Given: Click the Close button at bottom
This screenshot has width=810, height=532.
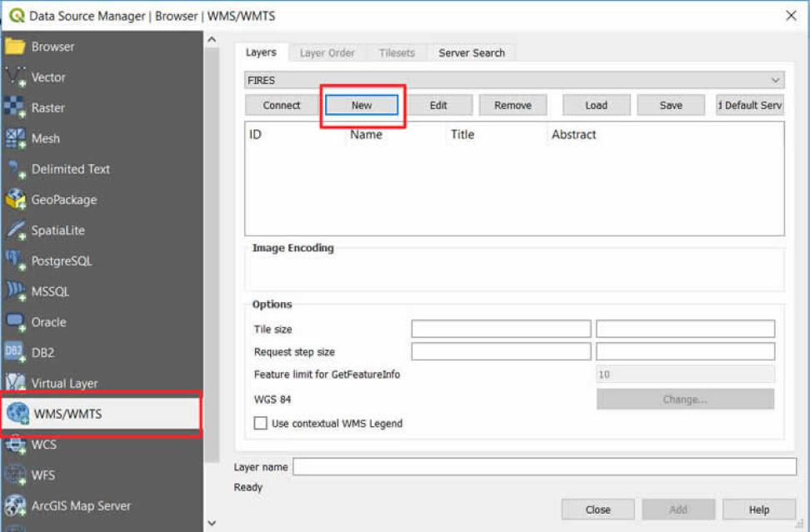Looking at the screenshot, I should tap(597, 510).
